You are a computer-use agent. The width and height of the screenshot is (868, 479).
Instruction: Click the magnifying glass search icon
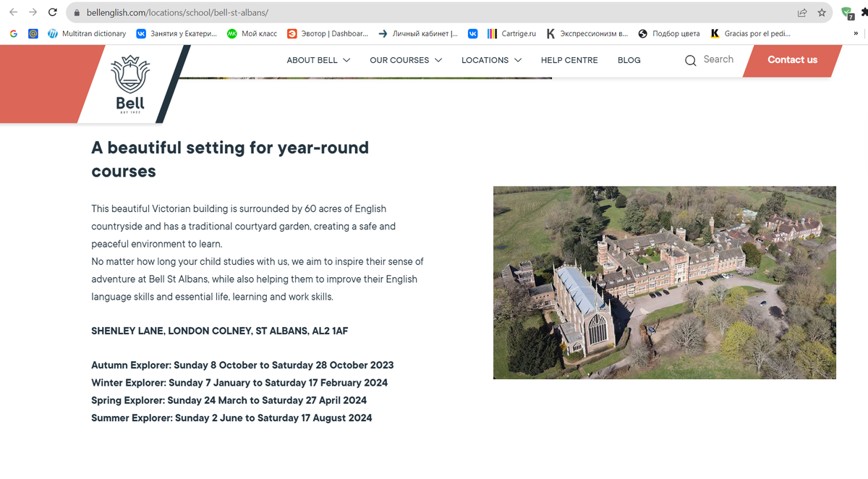[x=691, y=60]
